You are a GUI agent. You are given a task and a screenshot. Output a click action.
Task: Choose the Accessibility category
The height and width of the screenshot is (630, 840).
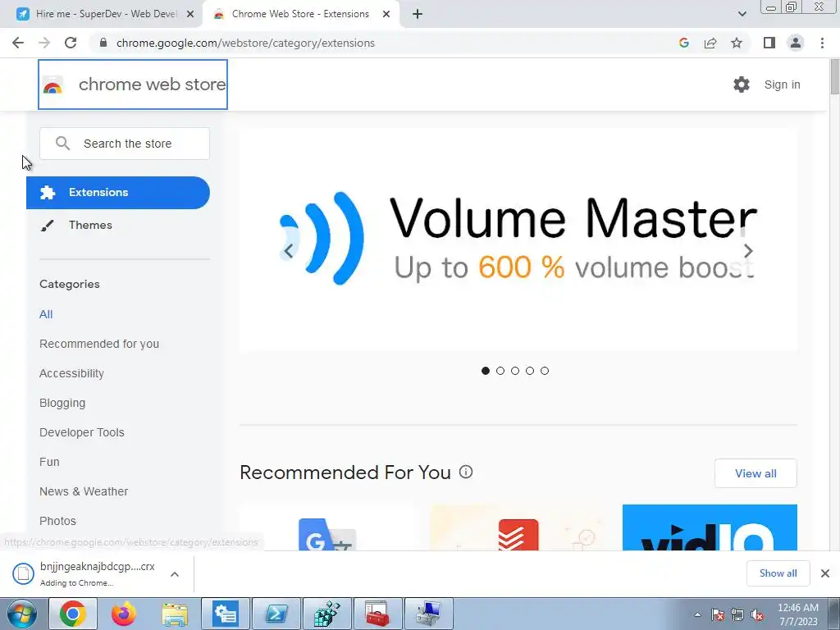click(x=72, y=373)
